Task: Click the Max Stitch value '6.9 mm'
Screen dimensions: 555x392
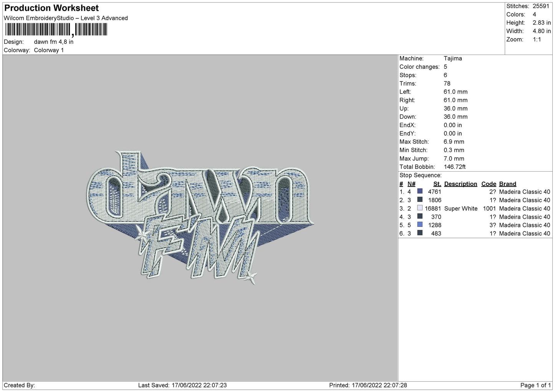Action: 454,142
